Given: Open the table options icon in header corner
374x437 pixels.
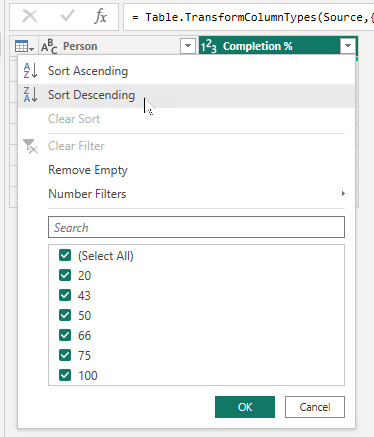Looking at the screenshot, I should (24, 46).
